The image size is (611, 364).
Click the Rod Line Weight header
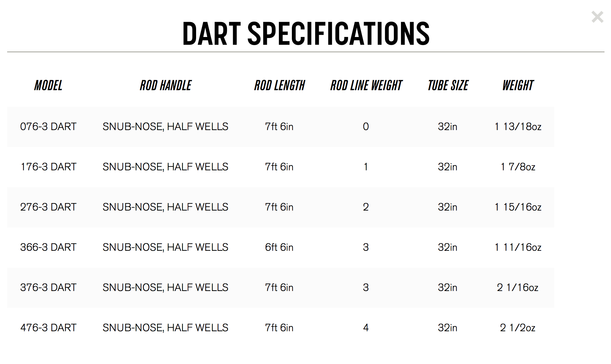point(366,86)
